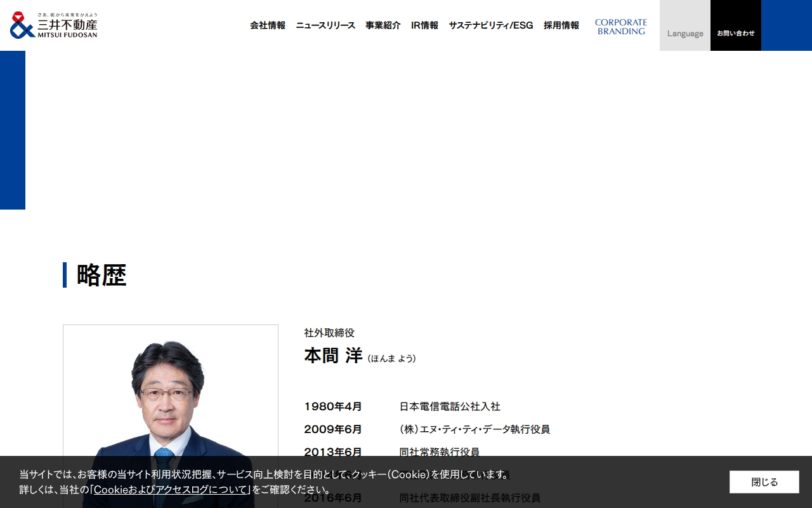Open the 採用情報 menu
This screenshot has height=508, width=812.
tap(561, 25)
